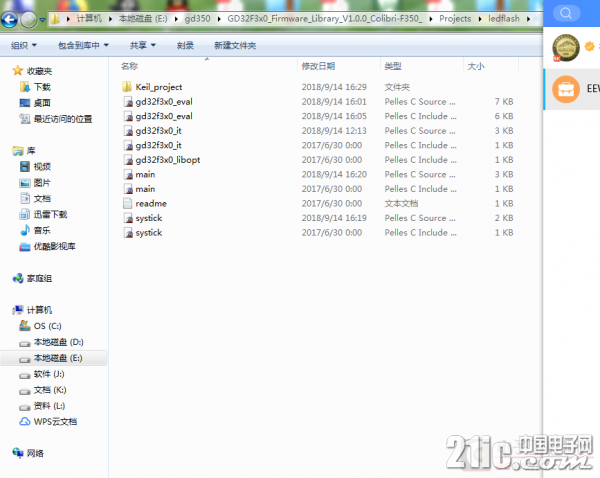Select the 库 libraries node

tap(31, 151)
